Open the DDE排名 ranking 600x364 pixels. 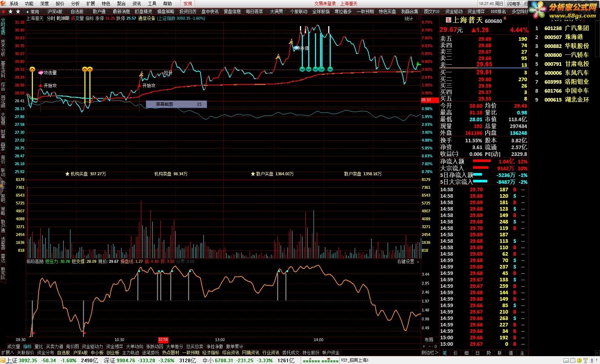click(x=498, y=12)
